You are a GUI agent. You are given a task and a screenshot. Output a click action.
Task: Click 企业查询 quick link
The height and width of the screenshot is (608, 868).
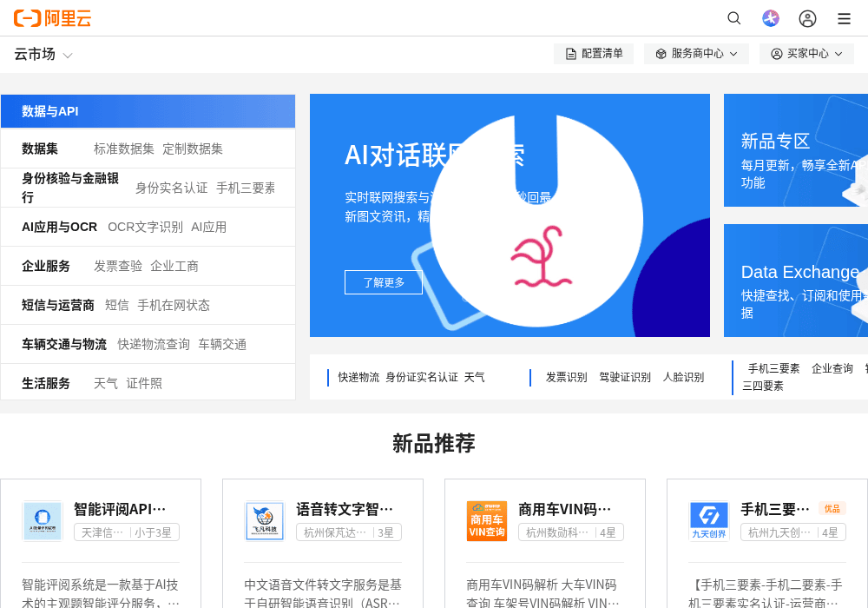832,369
